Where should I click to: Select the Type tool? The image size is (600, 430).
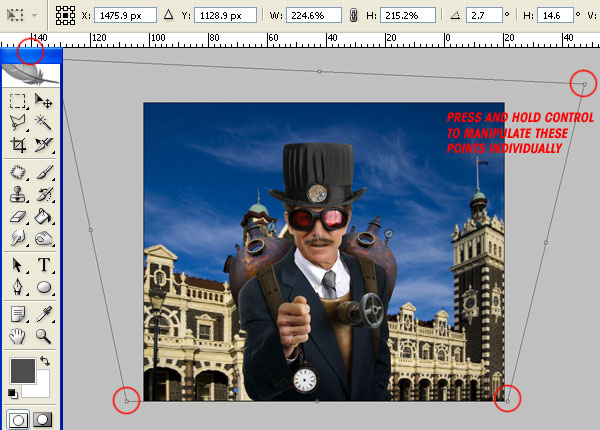(44, 265)
